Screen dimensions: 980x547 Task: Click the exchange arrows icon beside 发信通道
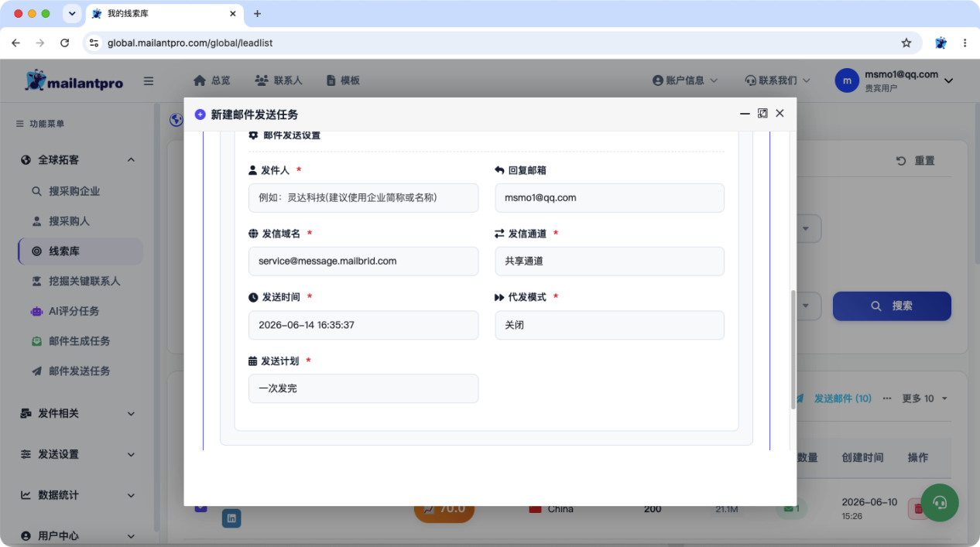(499, 234)
